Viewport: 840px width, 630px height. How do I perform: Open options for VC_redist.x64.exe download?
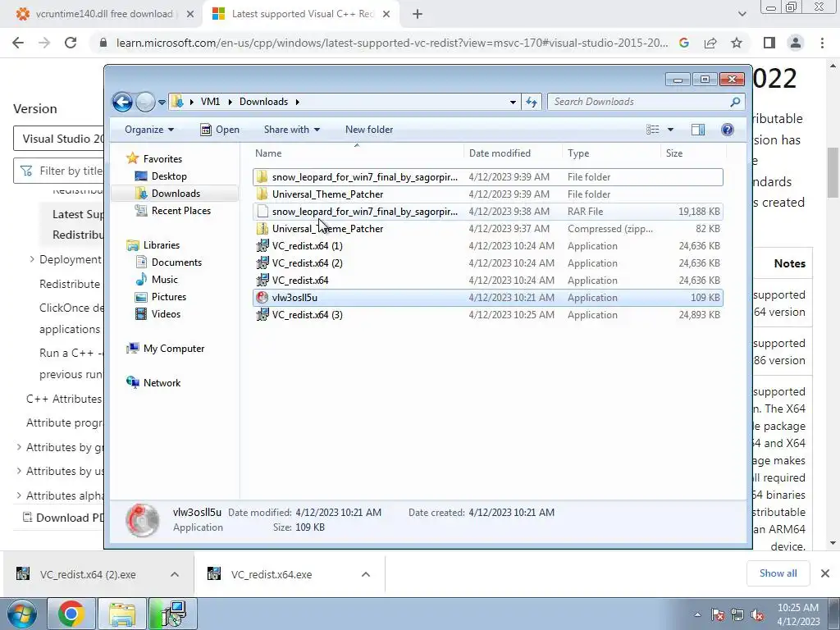366,574
